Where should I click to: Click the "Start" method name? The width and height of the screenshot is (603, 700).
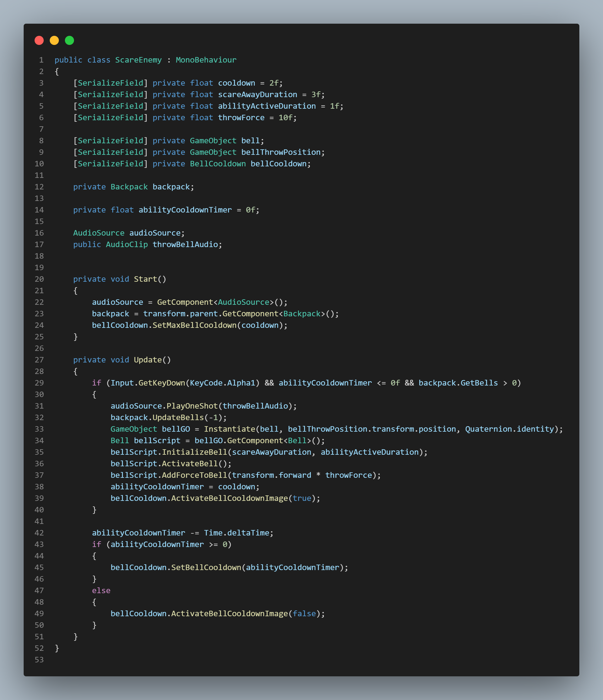point(146,279)
